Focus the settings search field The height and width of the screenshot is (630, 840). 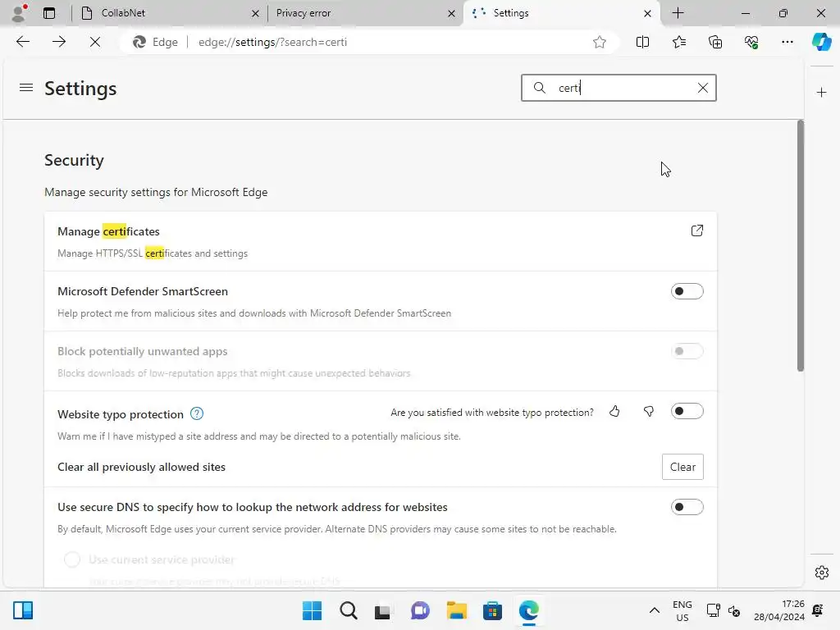click(619, 88)
